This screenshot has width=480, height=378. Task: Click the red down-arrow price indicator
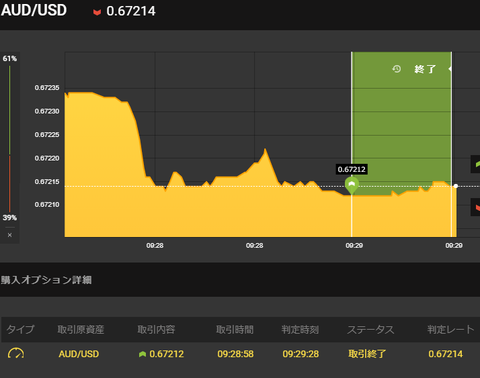pyautogui.click(x=97, y=12)
